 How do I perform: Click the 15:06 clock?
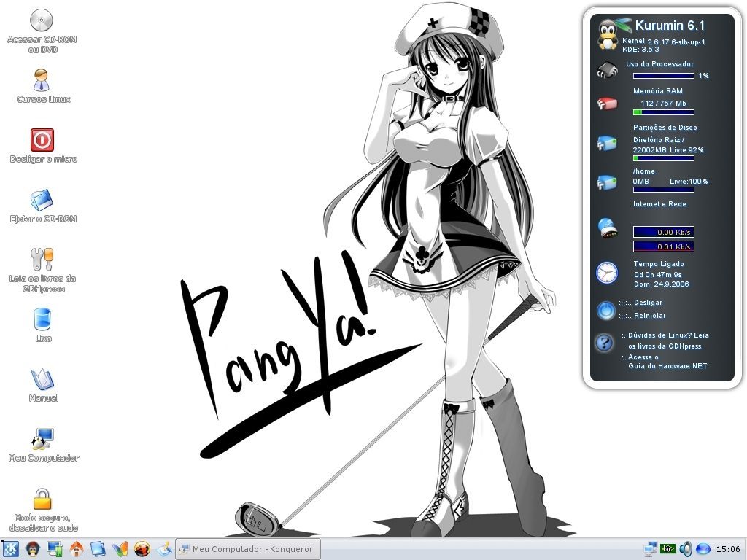[728, 549]
